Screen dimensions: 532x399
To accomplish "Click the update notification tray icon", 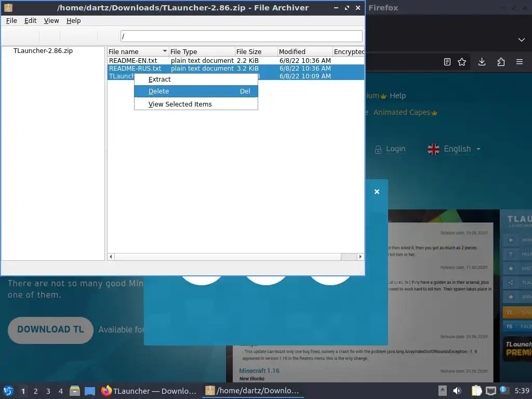I will point(504,390).
